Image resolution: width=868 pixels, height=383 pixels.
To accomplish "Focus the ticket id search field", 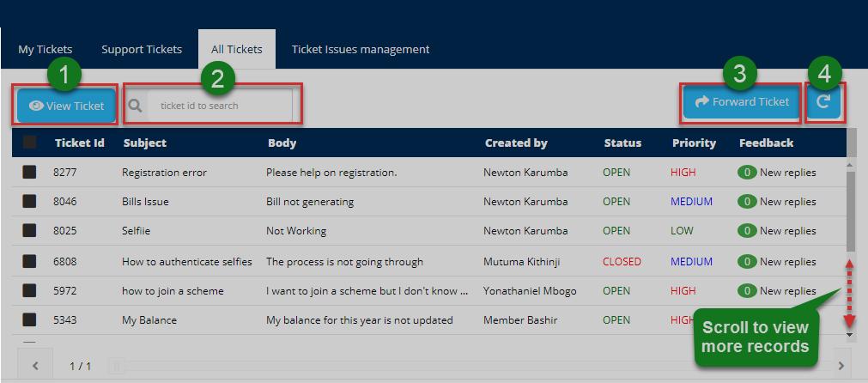I will point(219,106).
